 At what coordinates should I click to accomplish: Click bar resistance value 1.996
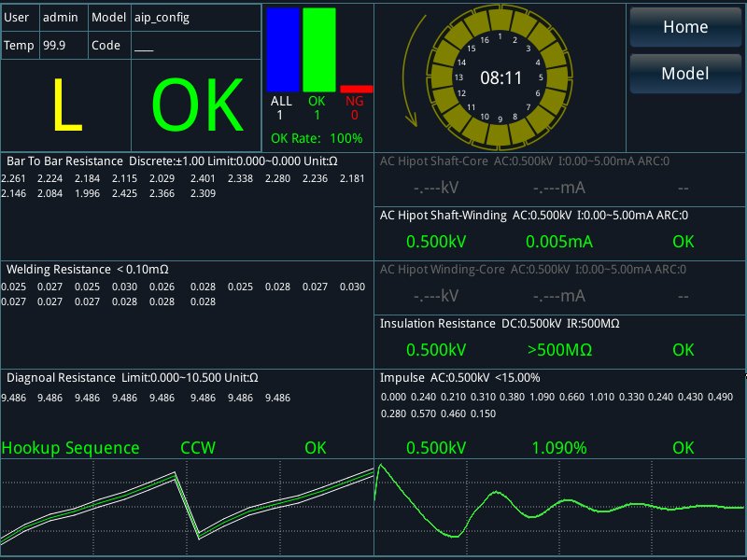(x=87, y=194)
